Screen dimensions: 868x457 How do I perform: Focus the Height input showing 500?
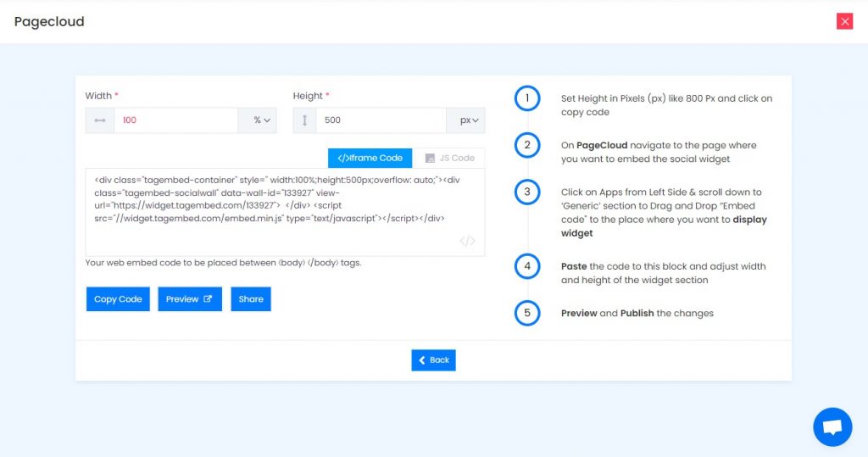(x=381, y=120)
